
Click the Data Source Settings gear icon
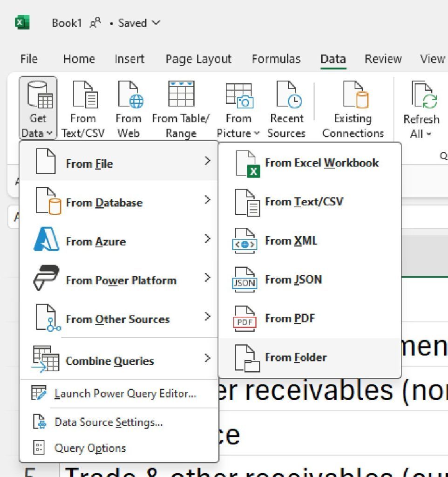(40, 422)
